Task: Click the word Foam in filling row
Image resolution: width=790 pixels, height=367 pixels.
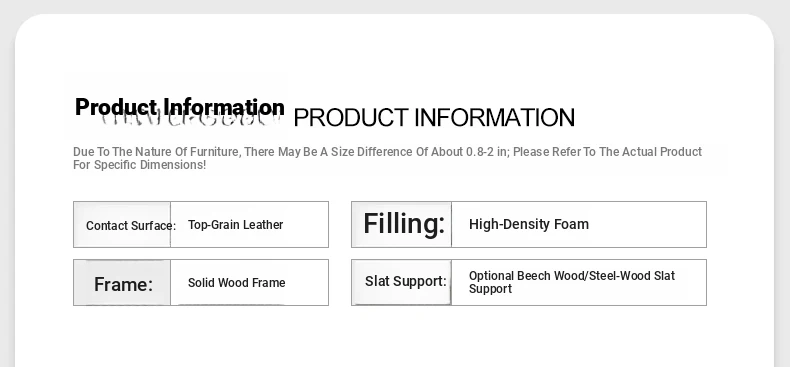Action: (571, 224)
